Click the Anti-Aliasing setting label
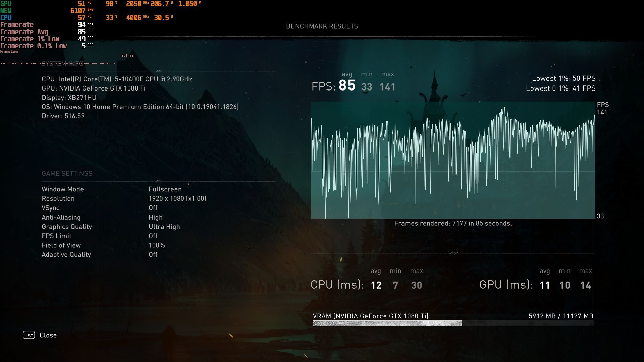Screen dimensions: 644x362 click(x=61, y=217)
